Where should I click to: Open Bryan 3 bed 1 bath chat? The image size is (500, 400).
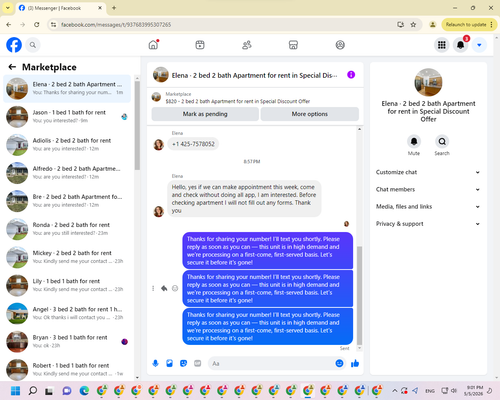click(x=67, y=341)
